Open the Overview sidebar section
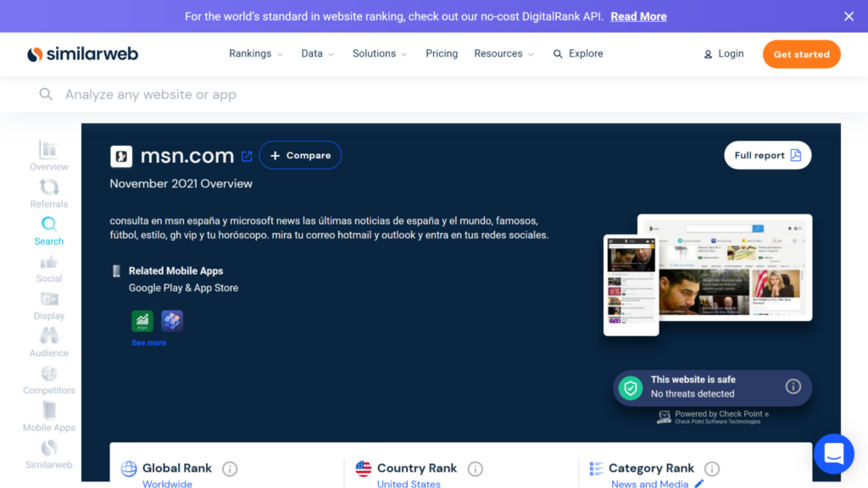This screenshot has height=488, width=868. tap(48, 156)
